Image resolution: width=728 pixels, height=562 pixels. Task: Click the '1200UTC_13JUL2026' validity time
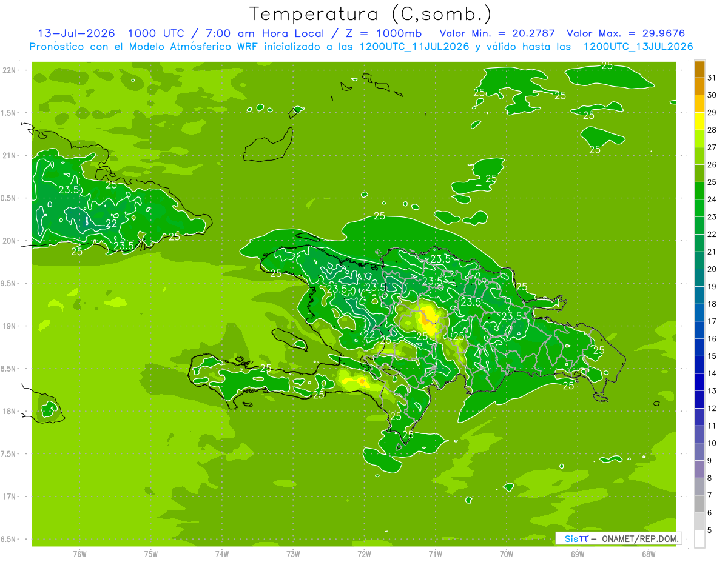click(638, 47)
